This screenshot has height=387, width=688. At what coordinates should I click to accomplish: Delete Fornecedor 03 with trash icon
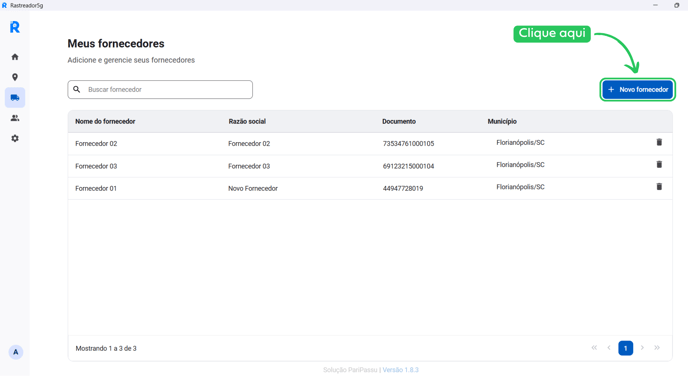pyautogui.click(x=659, y=165)
